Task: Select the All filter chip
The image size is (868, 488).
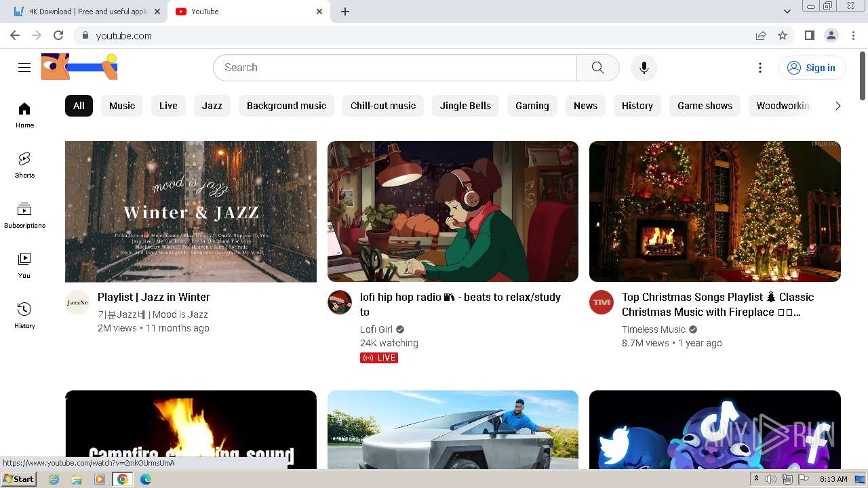Action: [x=79, y=106]
